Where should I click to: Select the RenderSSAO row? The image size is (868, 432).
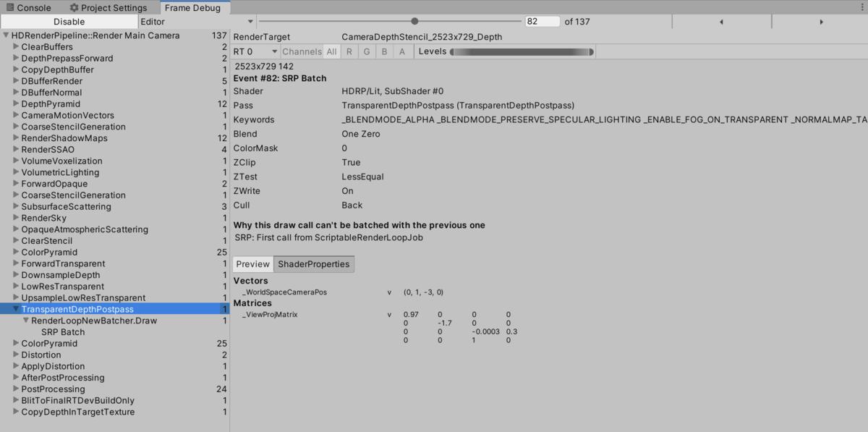pyautogui.click(x=115, y=150)
